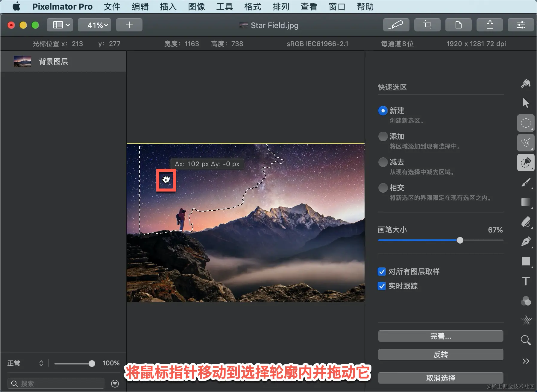
Task: Open the 41% zoom level dropdown
Action: [95, 25]
